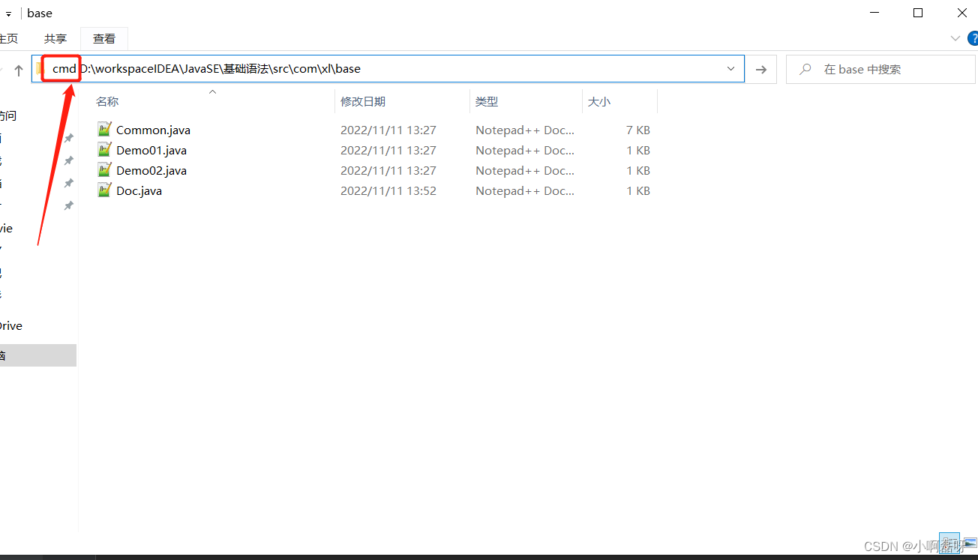Select the Demo01.java file name
Screen dimensions: 978x560
point(151,150)
